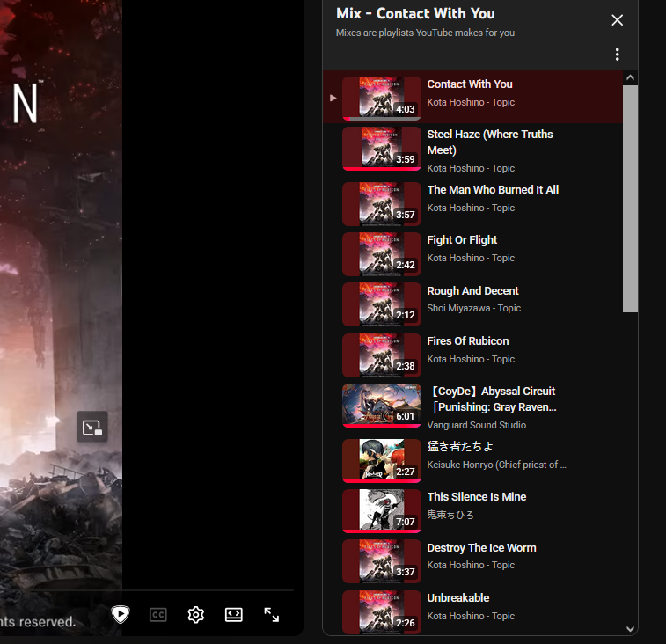
Task: Click 'Kota Hoshino - Topic' under Fight Or Flight
Action: (x=471, y=258)
